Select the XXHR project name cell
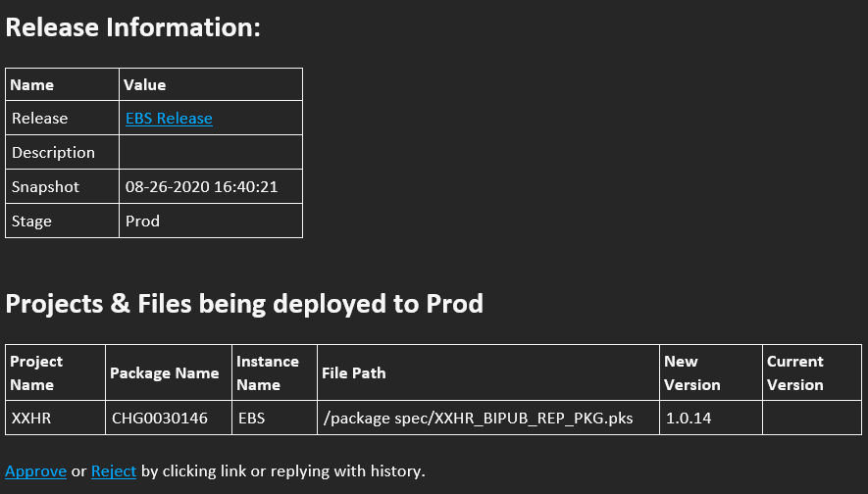This screenshot has height=494, width=868. 55,418
